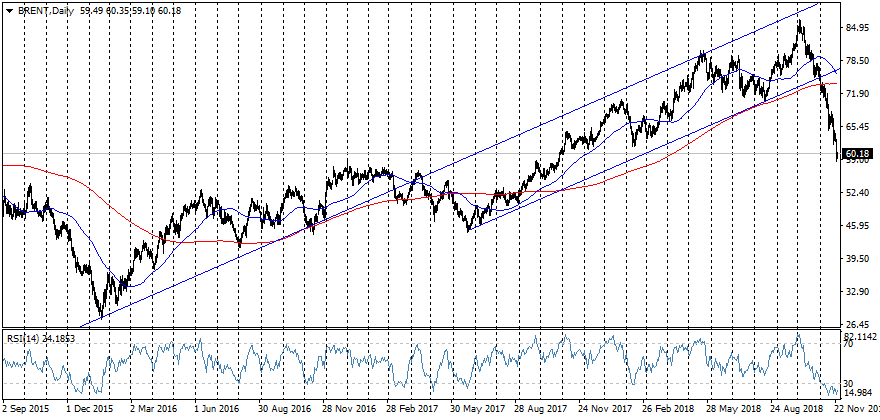Click the highlighted 60.18 current price tag
This screenshot has height=420, width=880.
(859, 154)
